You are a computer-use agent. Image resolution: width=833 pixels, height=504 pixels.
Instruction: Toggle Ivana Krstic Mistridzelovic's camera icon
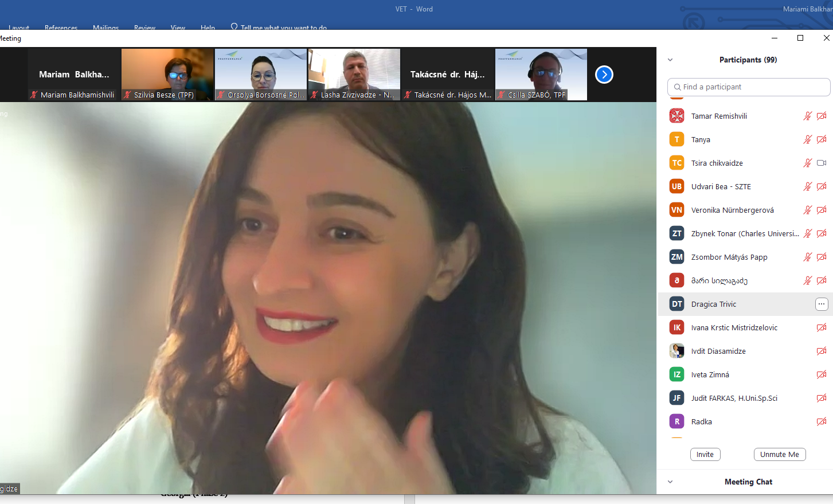(822, 327)
